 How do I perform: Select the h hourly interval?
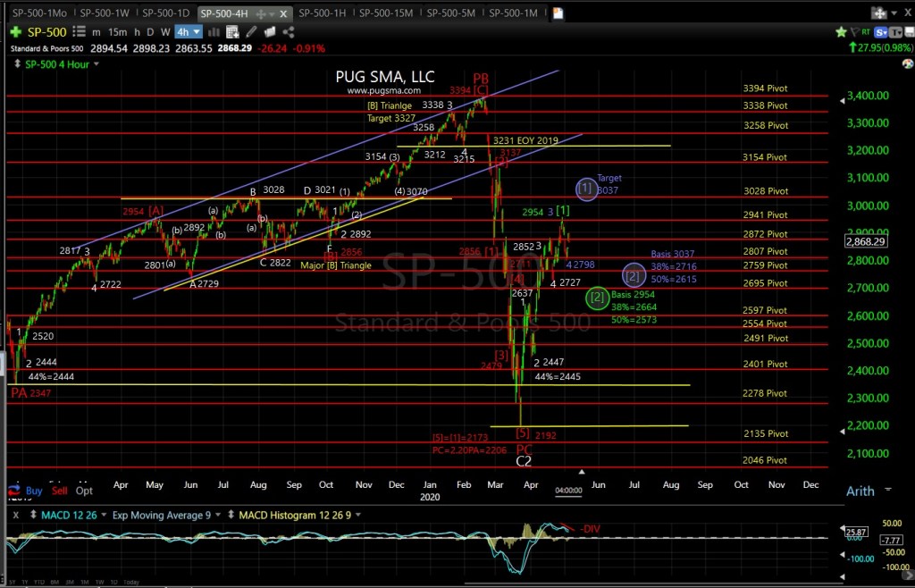coord(137,33)
